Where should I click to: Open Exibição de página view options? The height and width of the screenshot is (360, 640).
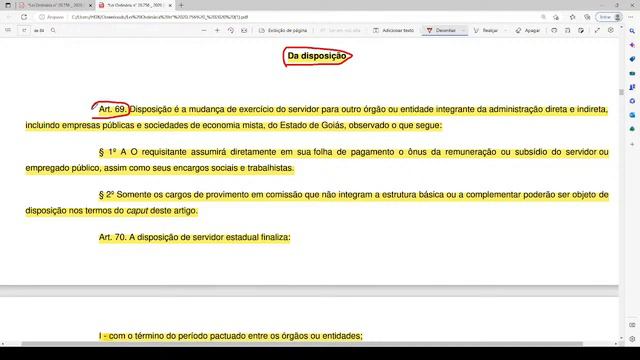(x=283, y=30)
